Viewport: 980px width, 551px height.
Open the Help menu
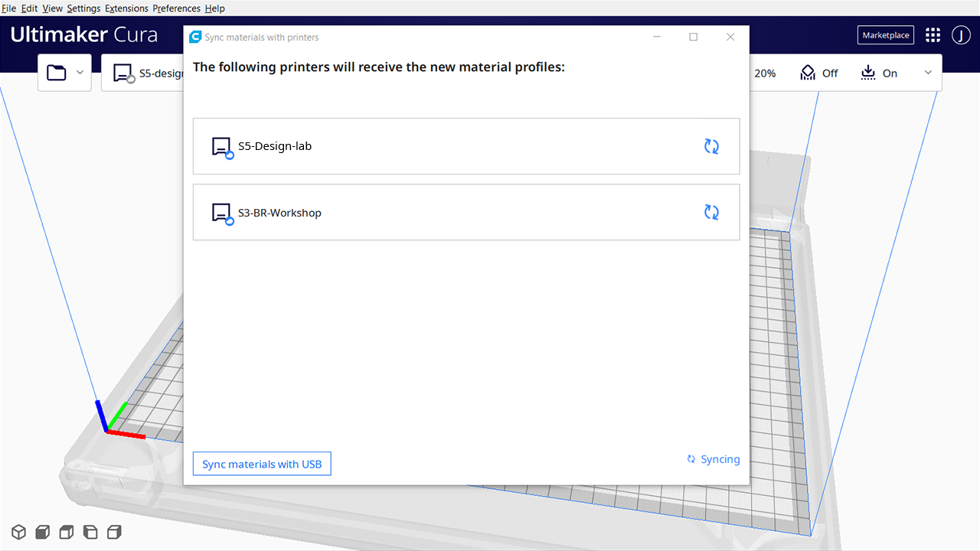214,8
